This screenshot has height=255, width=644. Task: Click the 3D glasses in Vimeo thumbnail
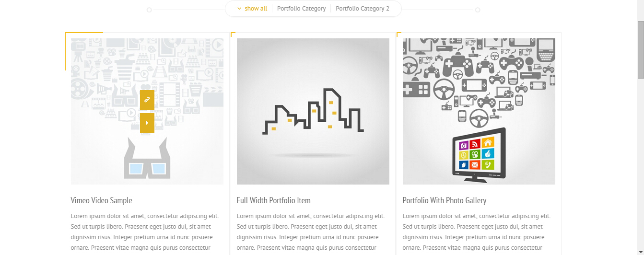(147, 161)
